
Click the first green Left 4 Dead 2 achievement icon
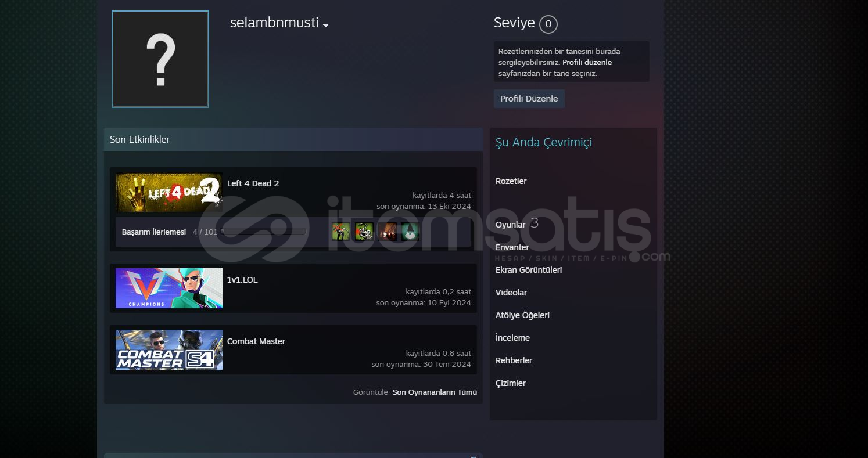point(341,232)
